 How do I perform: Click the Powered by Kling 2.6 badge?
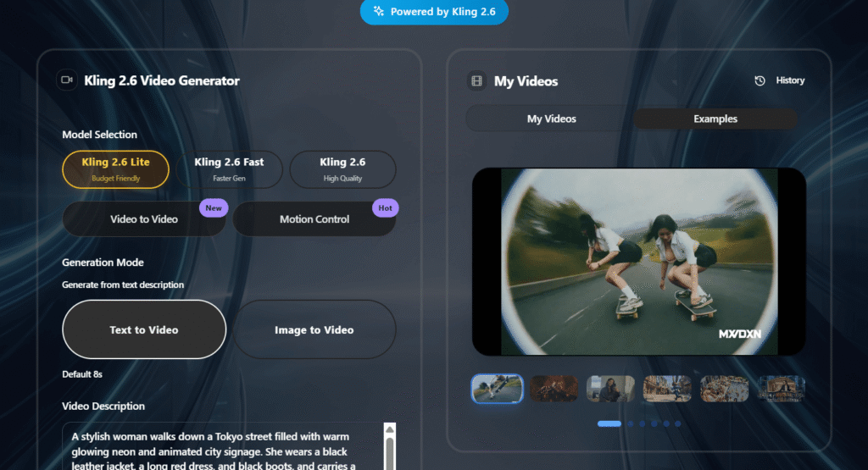coord(434,12)
